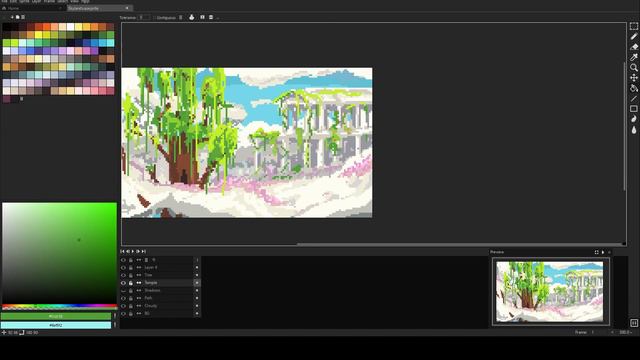Toggle lock on Clouds layer

[x=131, y=306]
